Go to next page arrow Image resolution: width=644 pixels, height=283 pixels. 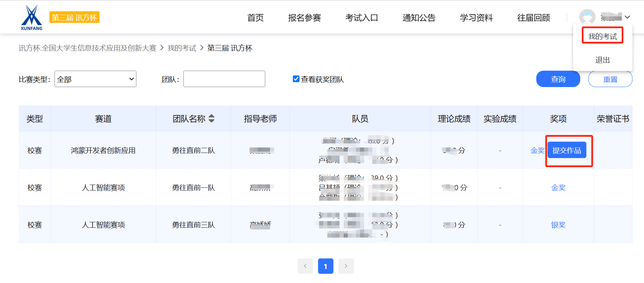click(x=346, y=266)
